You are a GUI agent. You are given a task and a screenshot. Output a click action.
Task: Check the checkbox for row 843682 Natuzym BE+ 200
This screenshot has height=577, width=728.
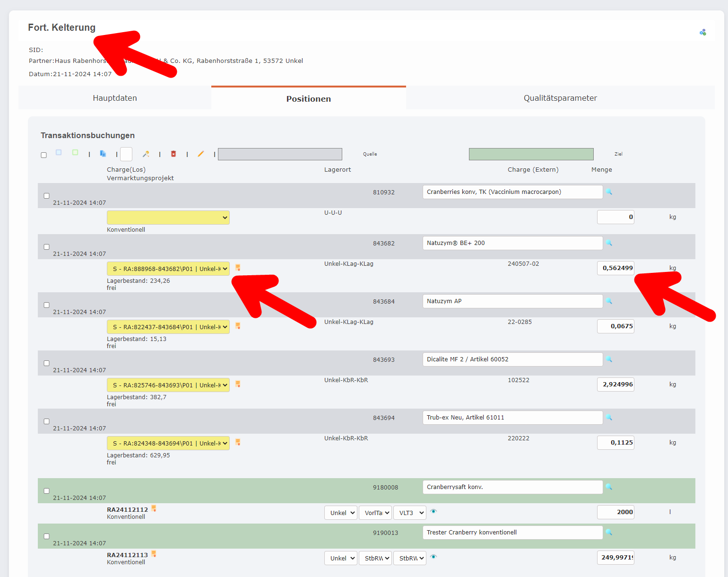47,247
